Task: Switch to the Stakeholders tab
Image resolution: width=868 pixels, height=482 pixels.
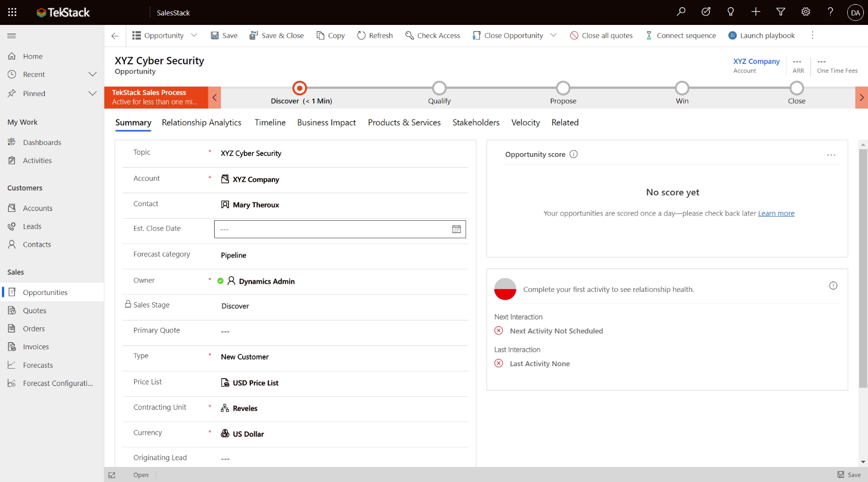Action: click(476, 123)
